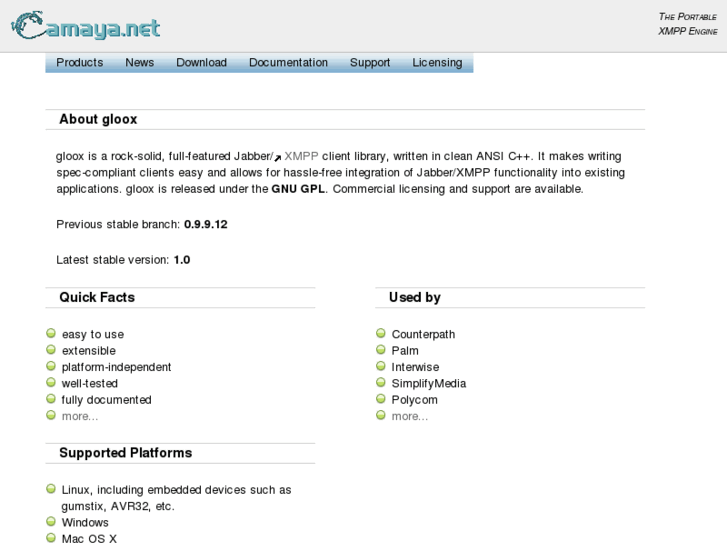Open the more link under Quick Facts
Image resolution: width=727 pixels, height=545 pixels.
coord(80,417)
